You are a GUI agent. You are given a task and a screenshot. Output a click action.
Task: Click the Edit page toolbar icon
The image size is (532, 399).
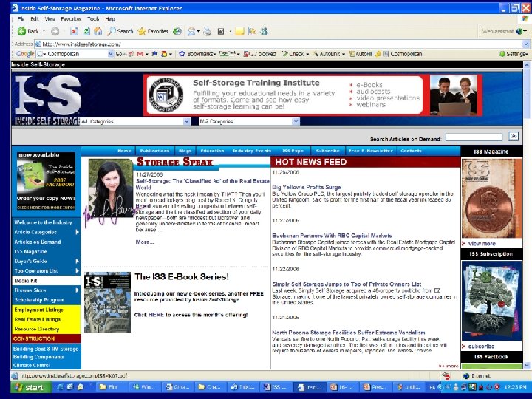(x=221, y=32)
